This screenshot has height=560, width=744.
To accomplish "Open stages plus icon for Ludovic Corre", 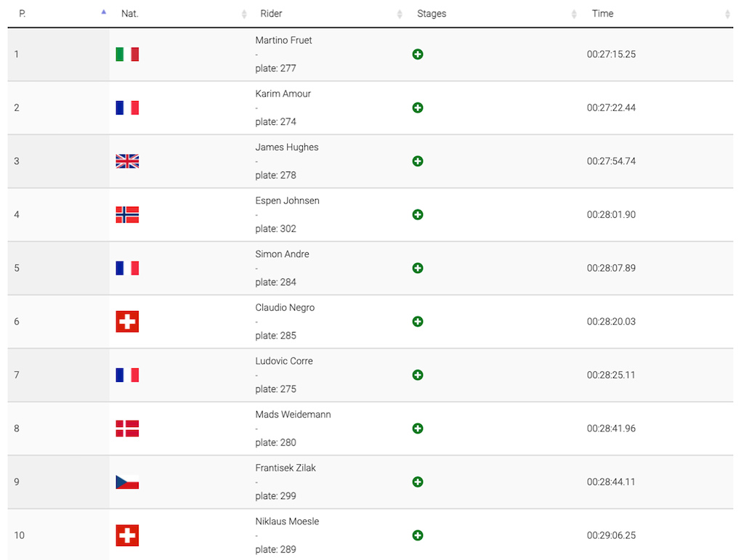I will pos(418,375).
